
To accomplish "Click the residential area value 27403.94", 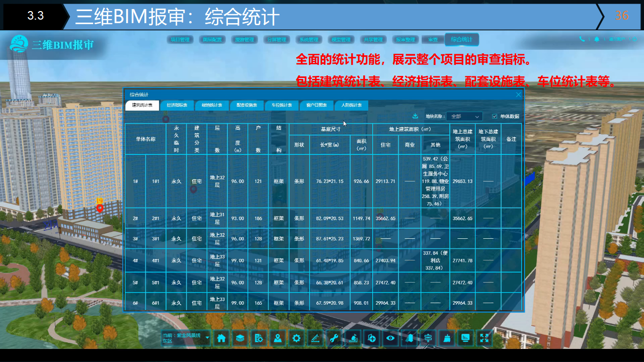I will [x=385, y=260].
